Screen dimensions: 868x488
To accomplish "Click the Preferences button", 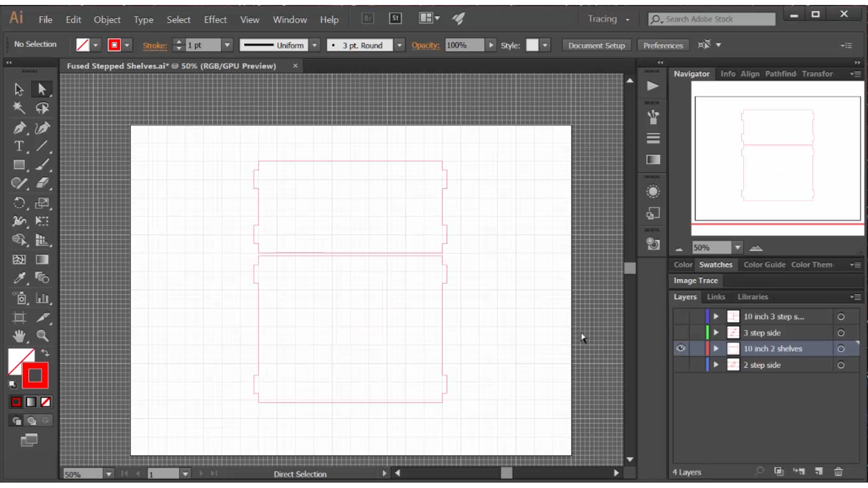I will 663,45.
